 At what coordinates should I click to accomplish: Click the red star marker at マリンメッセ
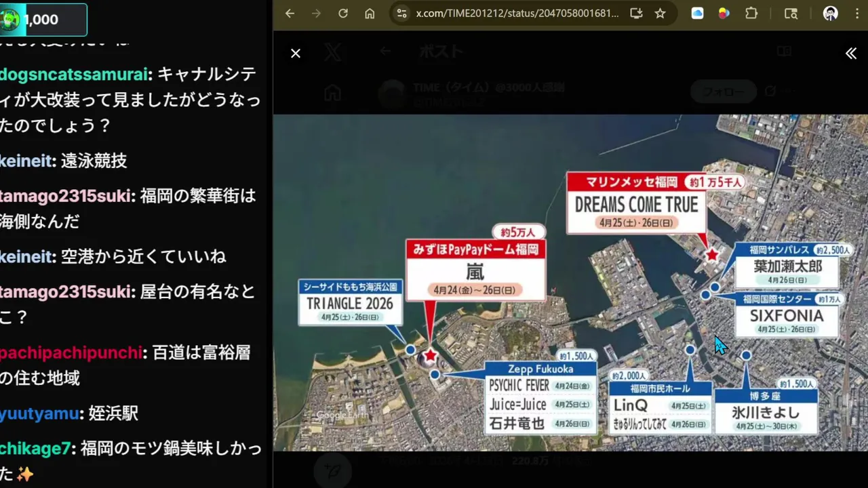pos(712,255)
